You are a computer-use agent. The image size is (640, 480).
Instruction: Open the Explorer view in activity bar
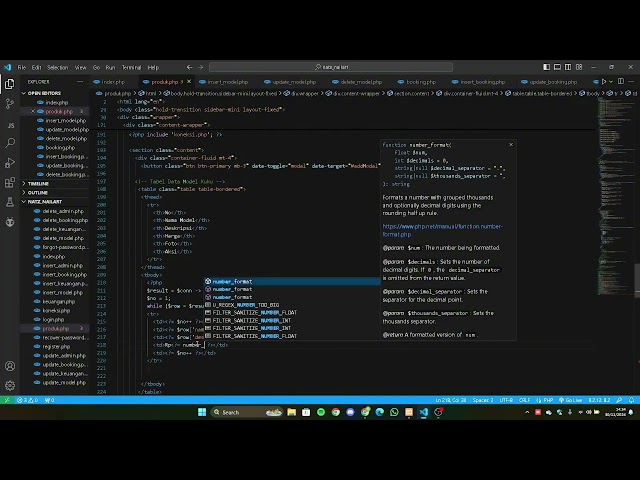click(9, 84)
